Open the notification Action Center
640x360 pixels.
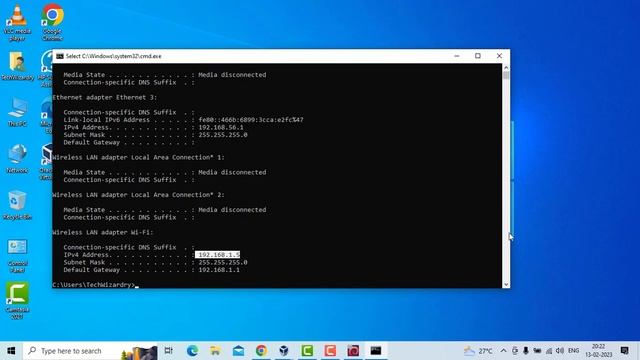click(x=624, y=351)
